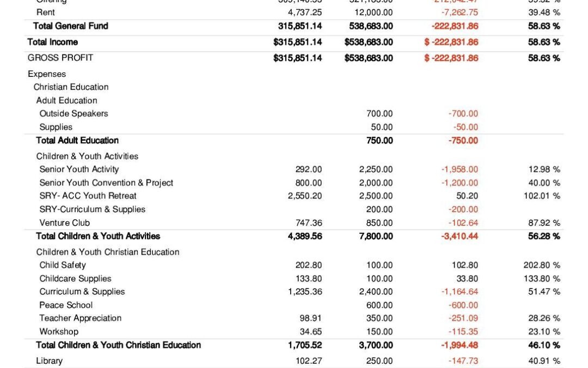
Task: Click the Senior Youth Activity label
Action: pyautogui.click(x=79, y=170)
